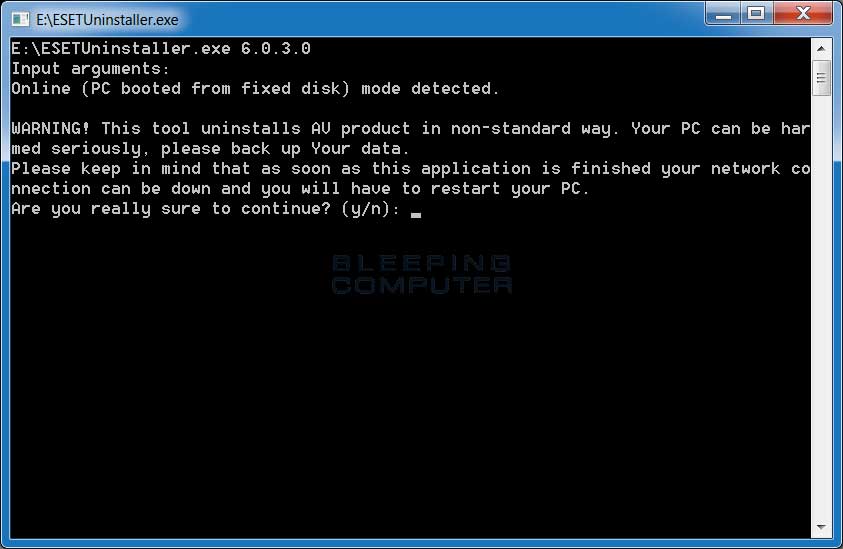Viewport: 843px width, 549px height.
Task: Click the (y/n) option text
Action: click(x=371, y=209)
